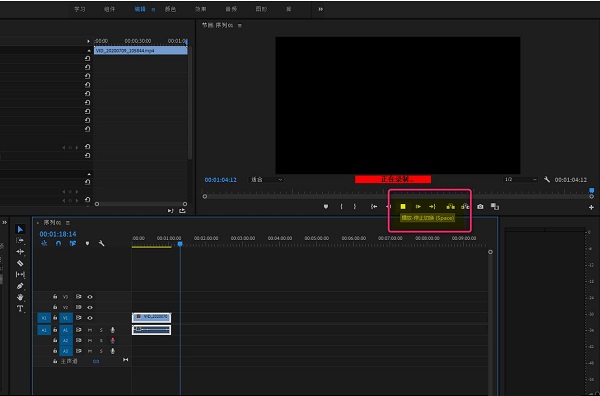
Task: Click the timeline timecode 00:01:18:14
Action: [58, 234]
